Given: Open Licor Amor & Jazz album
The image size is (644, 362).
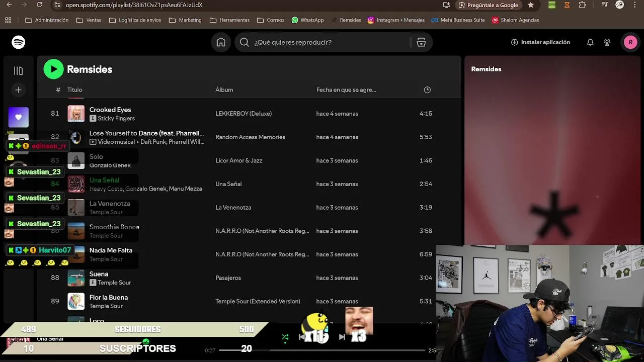Looking at the screenshot, I should click(x=238, y=160).
